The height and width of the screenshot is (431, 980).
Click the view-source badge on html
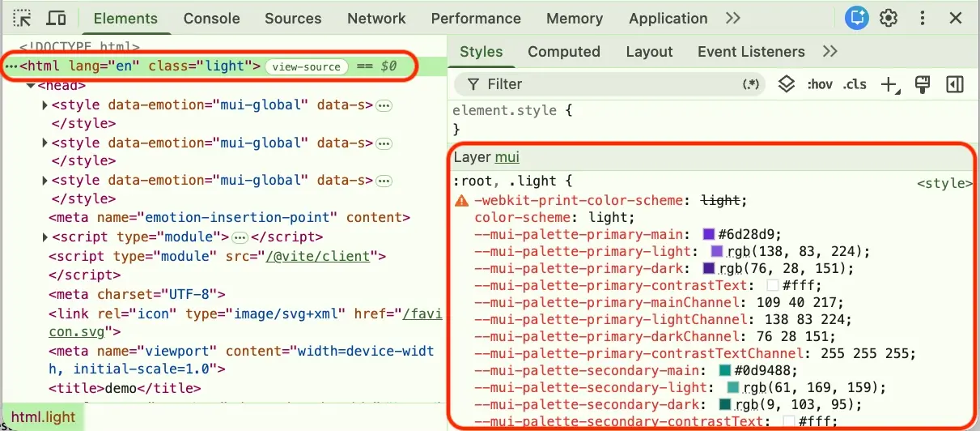click(307, 66)
